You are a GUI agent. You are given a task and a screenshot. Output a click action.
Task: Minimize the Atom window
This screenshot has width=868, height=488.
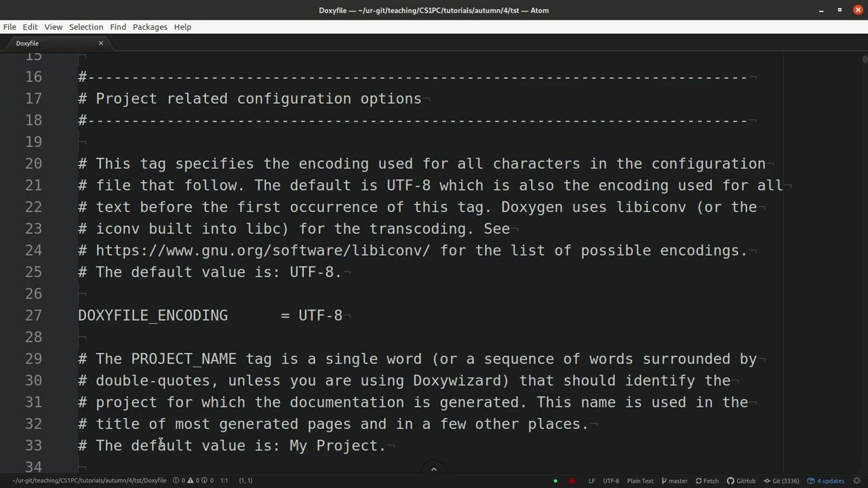pos(821,10)
